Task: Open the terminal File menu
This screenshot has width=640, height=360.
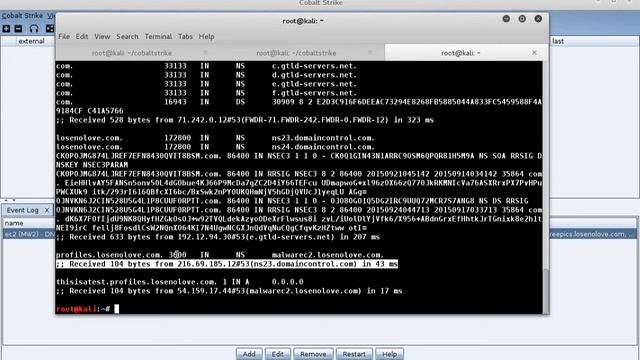Action: click(64, 36)
